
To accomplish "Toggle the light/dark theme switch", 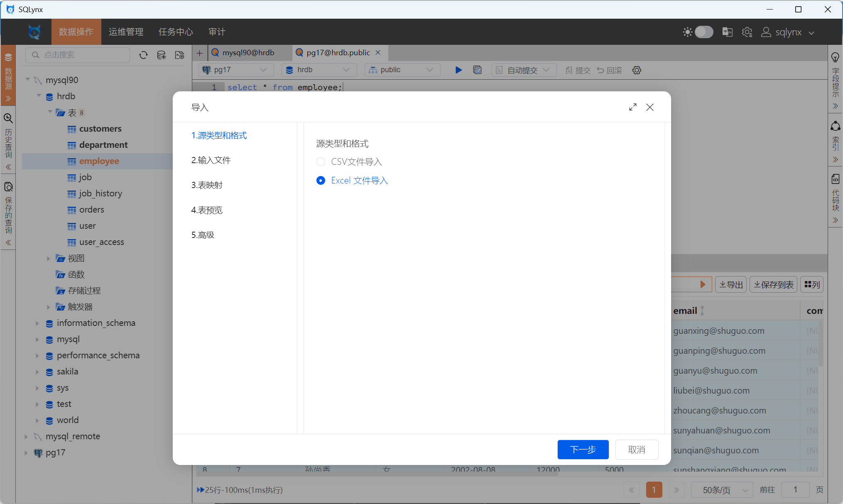I will click(x=703, y=32).
